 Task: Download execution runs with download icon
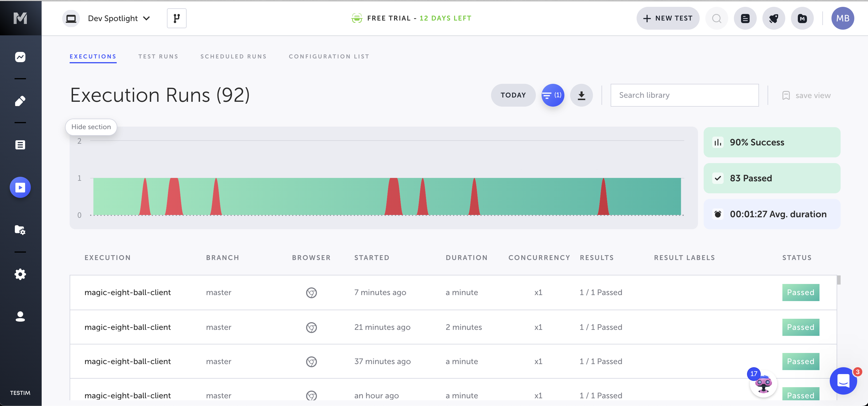[581, 95]
